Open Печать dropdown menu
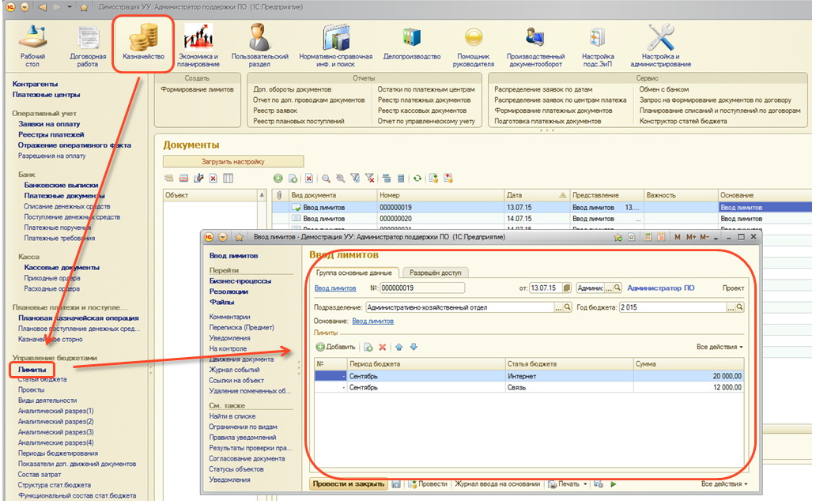This screenshot has width=816, height=504. tap(568, 483)
